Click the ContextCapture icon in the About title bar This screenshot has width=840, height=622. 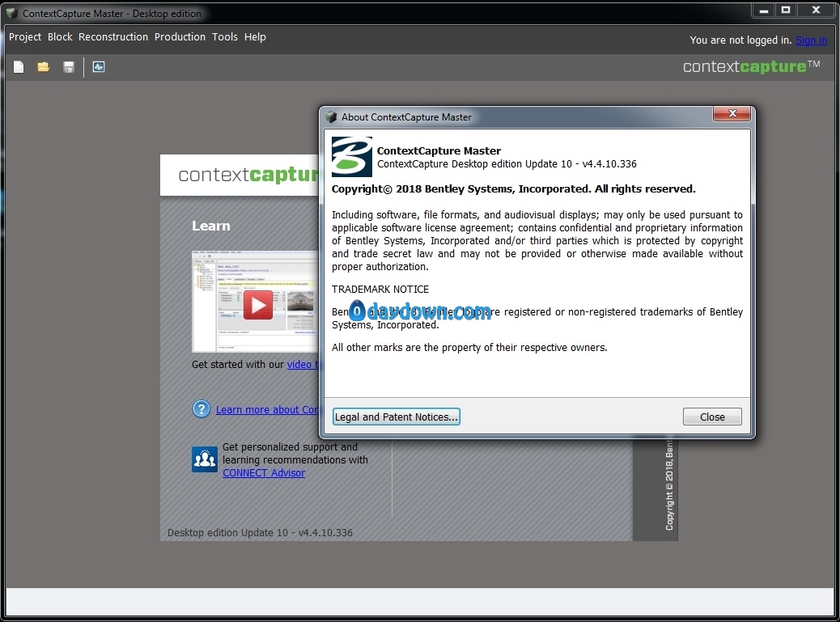click(332, 116)
